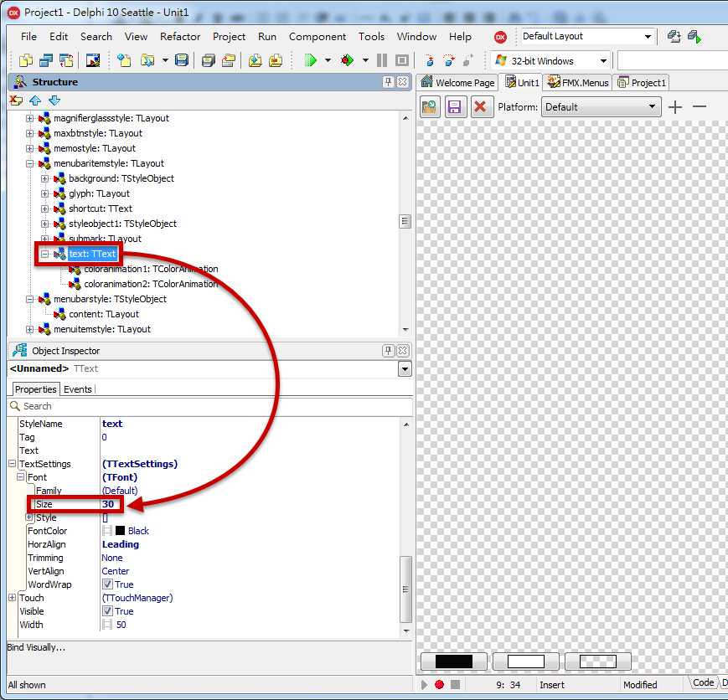Click the Trace Into icon

[430, 60]
